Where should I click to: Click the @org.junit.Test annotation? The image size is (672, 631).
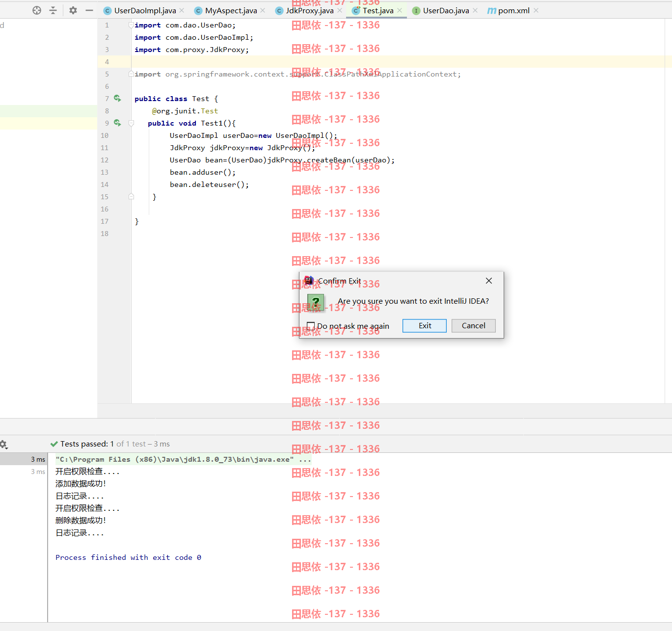(185, 111)
